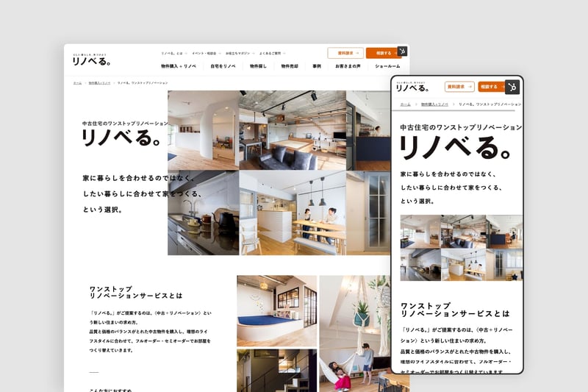Click こんな方におすすめ text at desktop bottom
The image size is (588, 392).
point(110,390)
